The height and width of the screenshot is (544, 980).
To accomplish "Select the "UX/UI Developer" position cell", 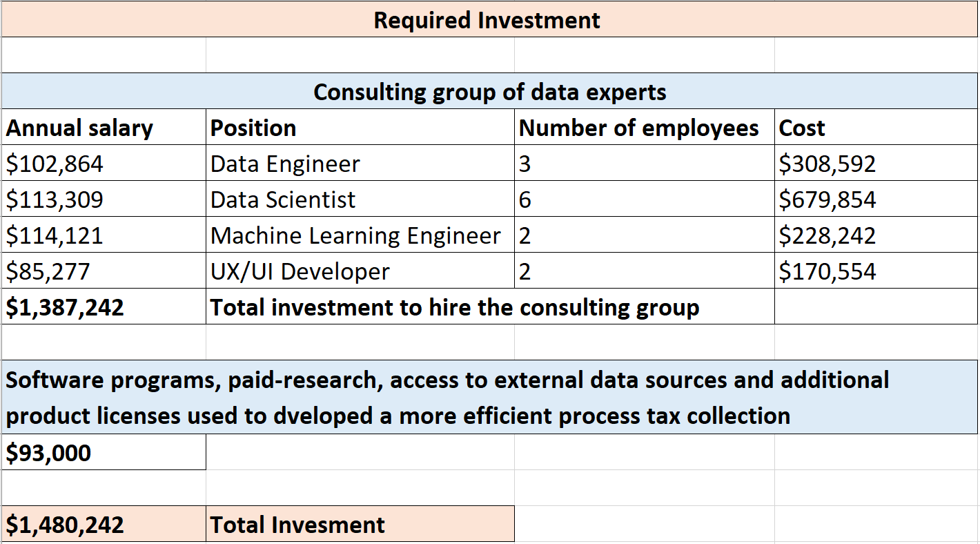I will click(300, 272).
